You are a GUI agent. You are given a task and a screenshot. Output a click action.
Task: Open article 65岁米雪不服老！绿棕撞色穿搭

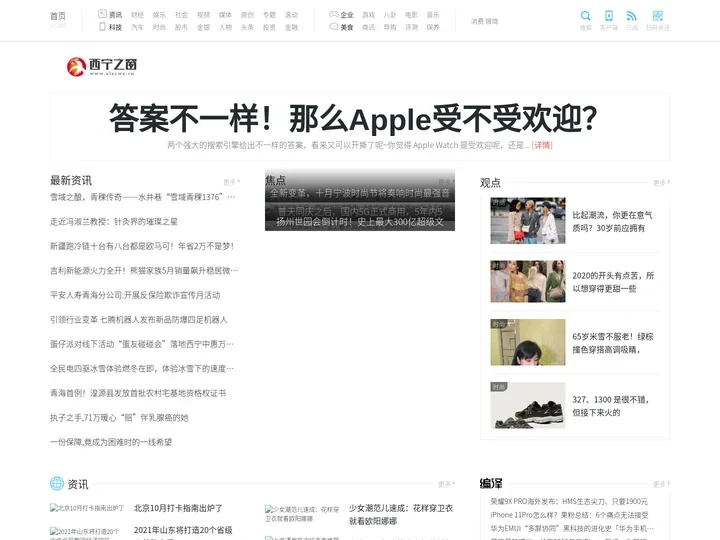coord(613,343)
